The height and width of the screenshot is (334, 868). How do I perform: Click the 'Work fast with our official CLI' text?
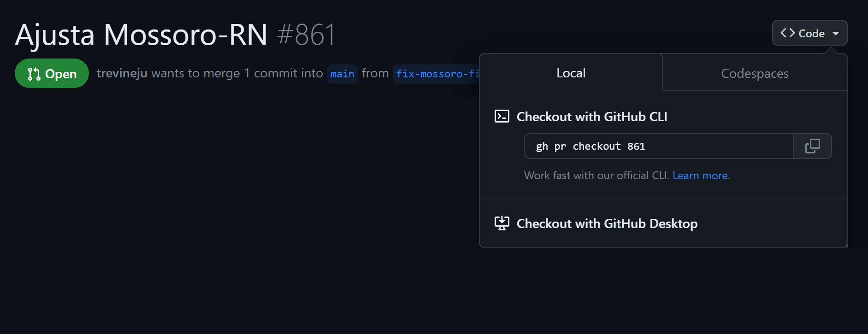pyautogui.click(x=596, y=176)
